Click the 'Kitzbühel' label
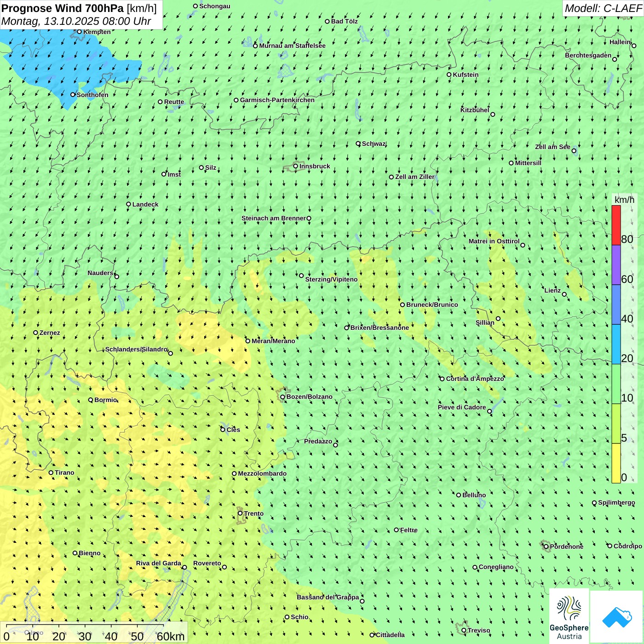Image resolution: width=644 pixels, height=644 pixels. coord(475,110)
